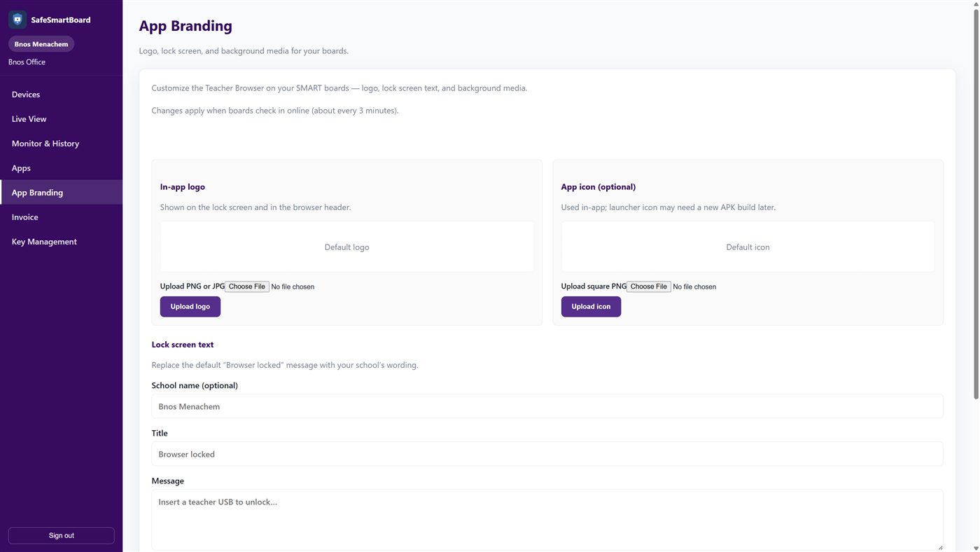The image size is (980, 552).
Task: Click the Upload icon button
Action: 591,307
